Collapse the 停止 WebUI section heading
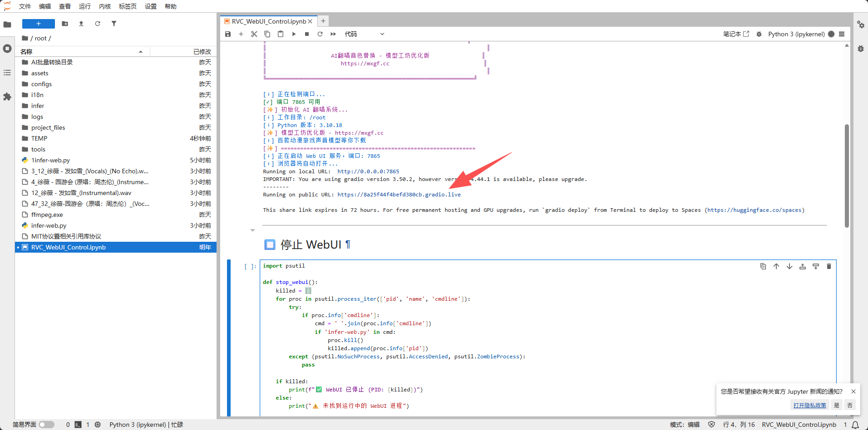The image size is (868, 430). [253, 230]
